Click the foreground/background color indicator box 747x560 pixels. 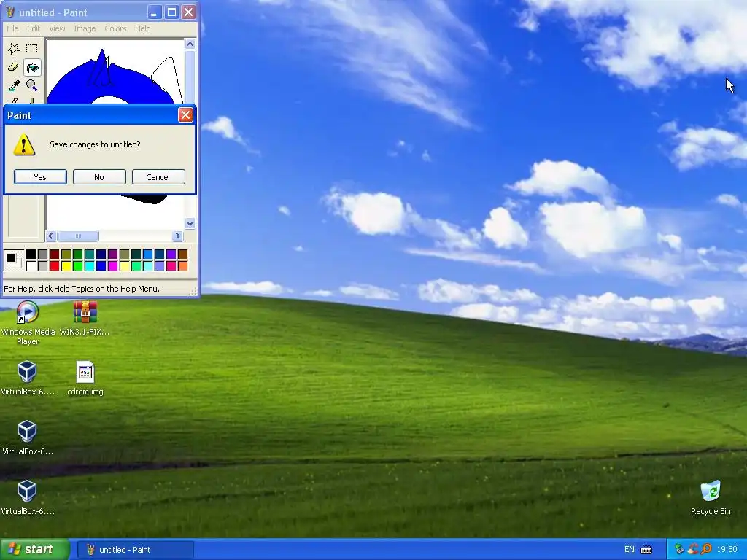tap(13, 260)
